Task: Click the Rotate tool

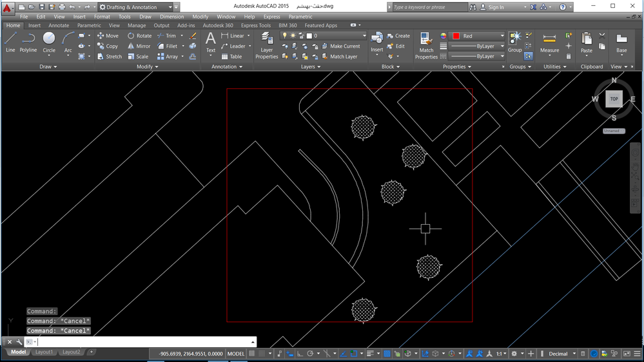Action: [x=140, y=35]
